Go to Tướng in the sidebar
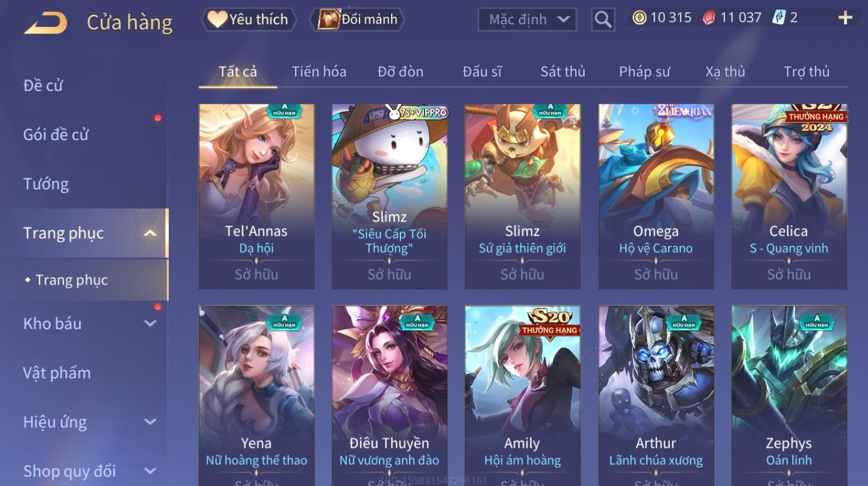This screenshot has height=486, width=868. click(46, 184)
